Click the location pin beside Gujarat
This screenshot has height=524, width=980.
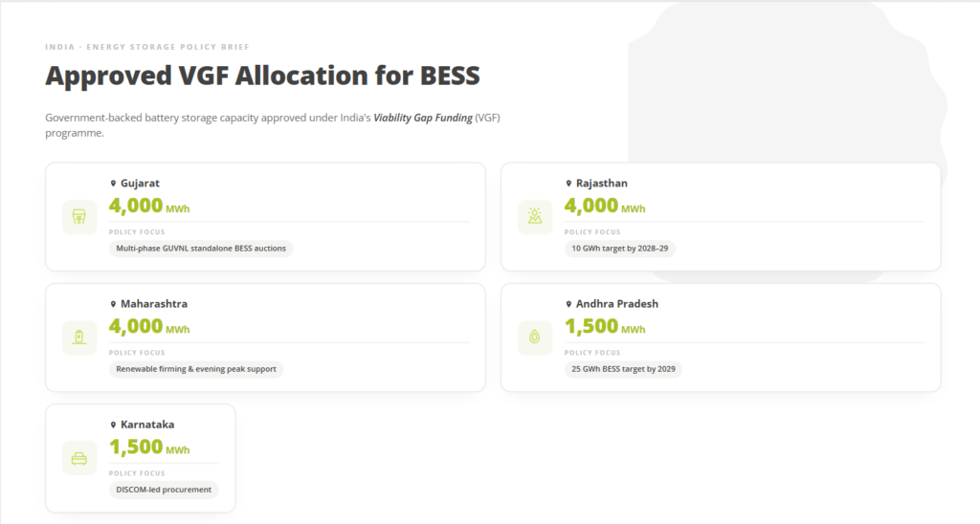[x=113, y=184]
